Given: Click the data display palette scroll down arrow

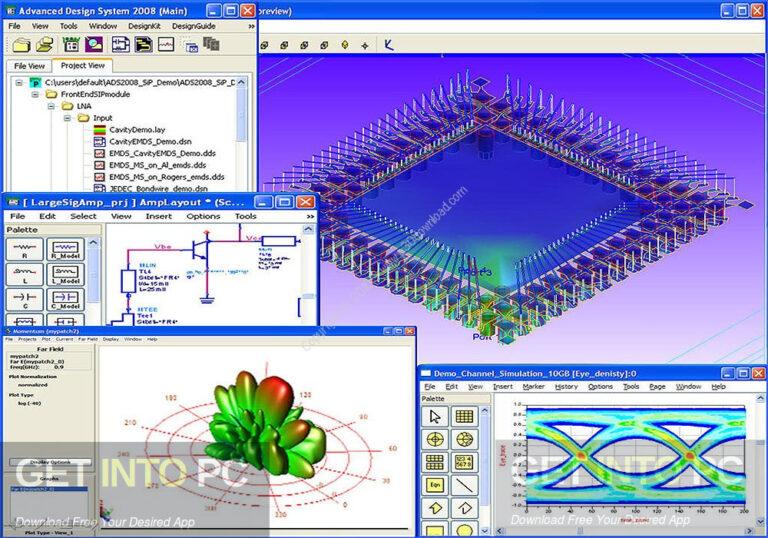Looking at the screenshot, I should pyautogui.click(x=484, y=531).
